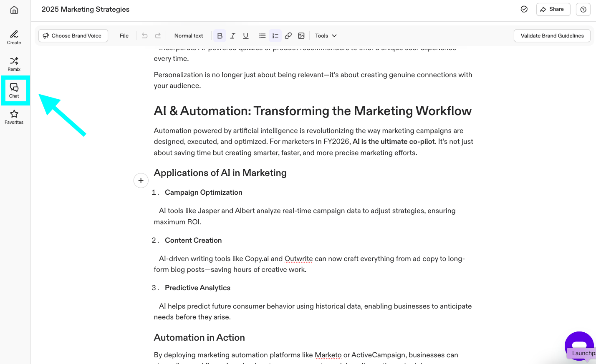Click the plus add-block button
The image size is (596, 364).
pyautogui.click(x=141, y=181)
